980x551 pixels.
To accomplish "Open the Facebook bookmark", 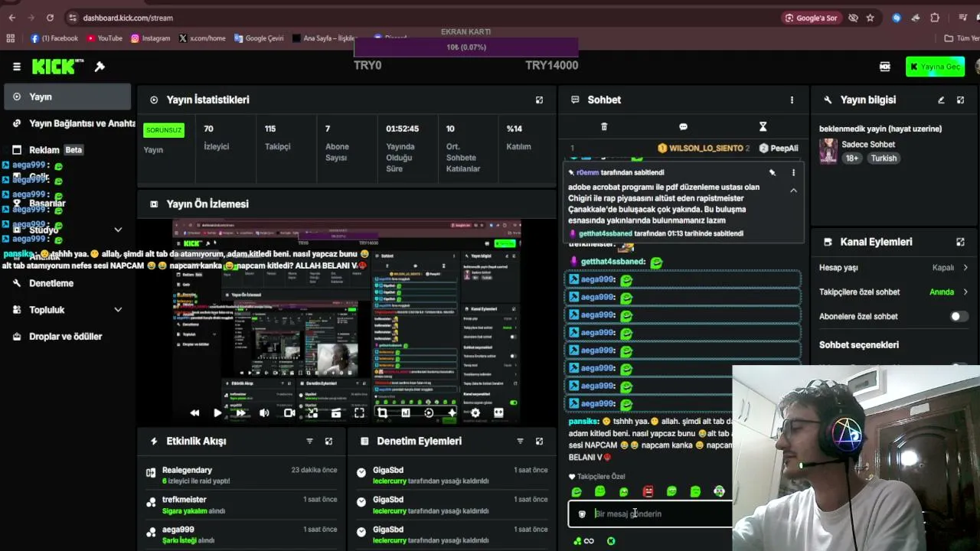I will [x=54, y=38].
